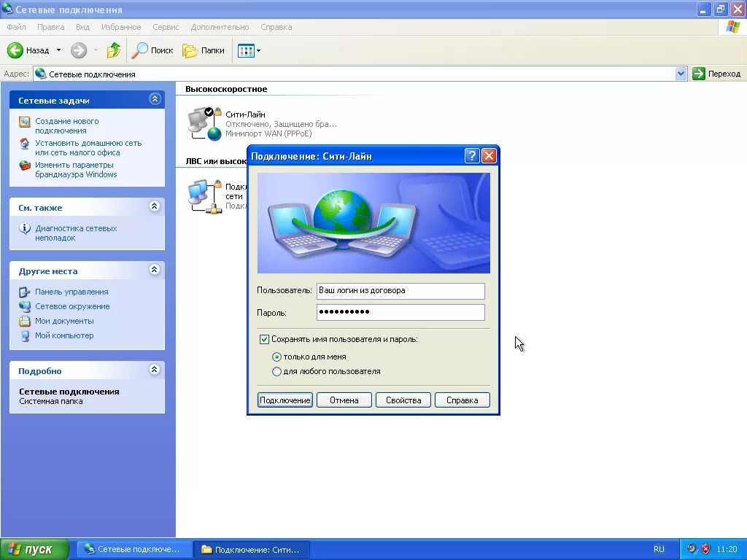Open the Назад history dropdown arrow
The image size is (747, 560).
click(x=58, y=50)
